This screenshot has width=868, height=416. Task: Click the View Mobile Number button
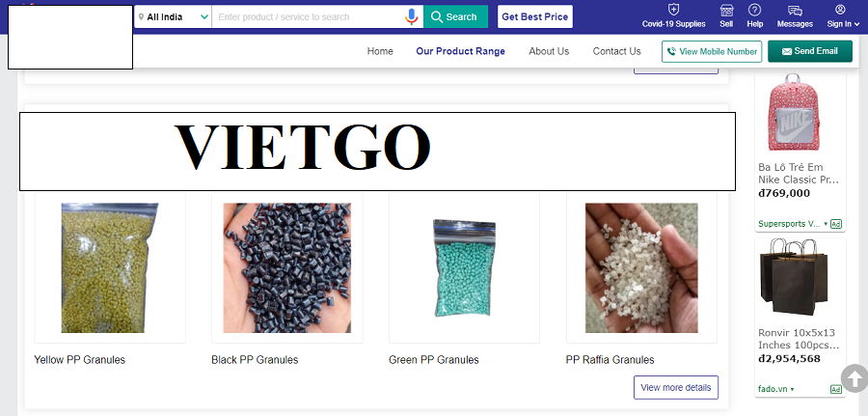click(712, 51)
